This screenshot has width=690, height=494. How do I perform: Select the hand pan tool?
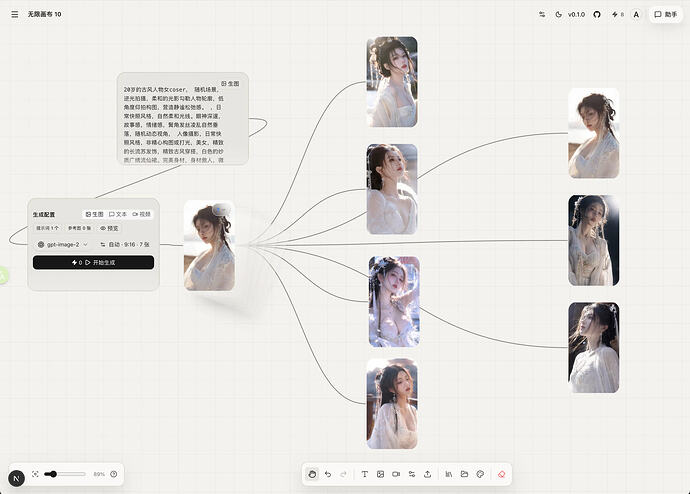[x=312, y=474]
